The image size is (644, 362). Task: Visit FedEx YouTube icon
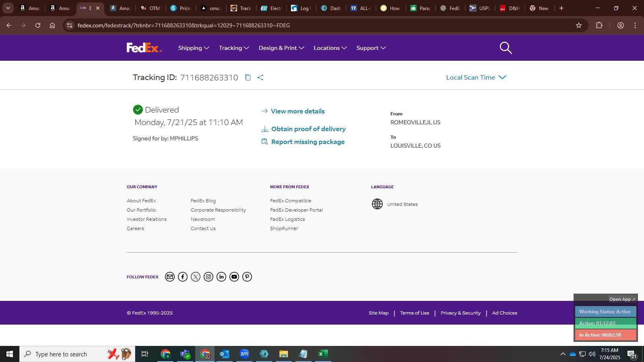pos(234,277)
